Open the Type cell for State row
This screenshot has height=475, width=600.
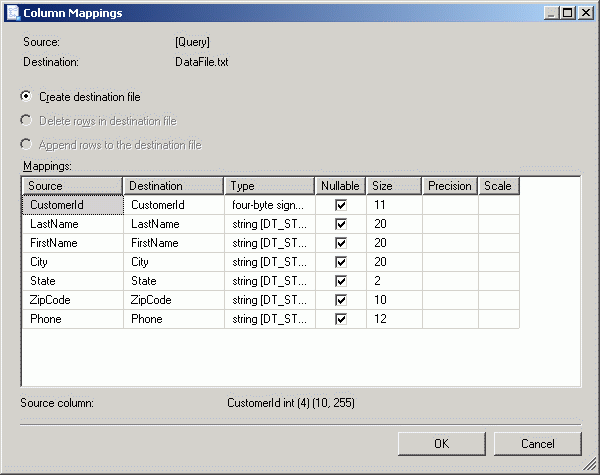269,281
